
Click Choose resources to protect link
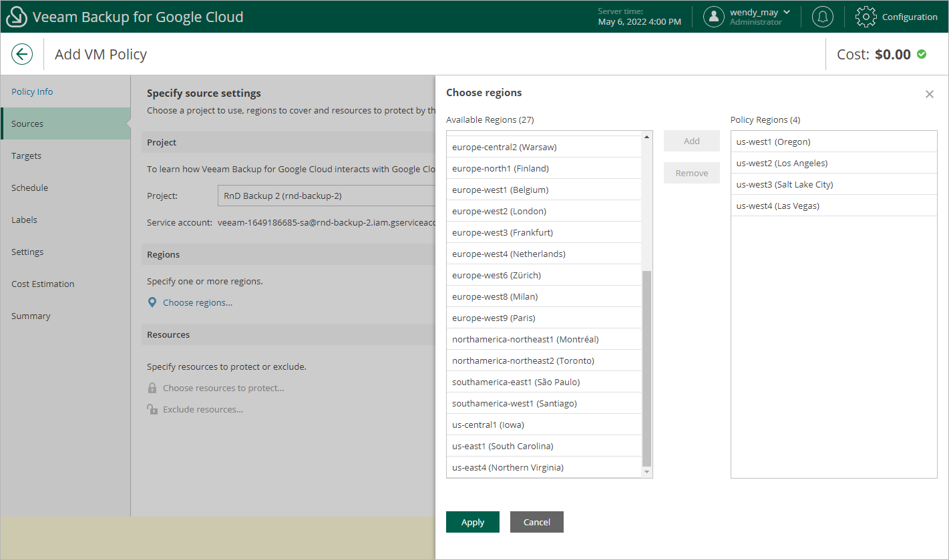(x=224, y=388)
